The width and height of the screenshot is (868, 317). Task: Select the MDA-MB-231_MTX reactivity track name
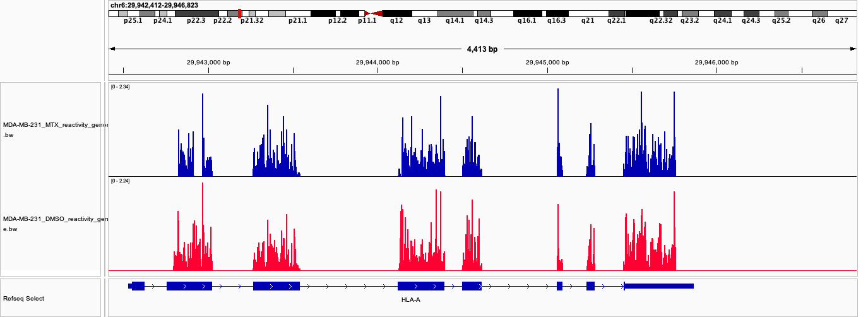pos(56,130)
